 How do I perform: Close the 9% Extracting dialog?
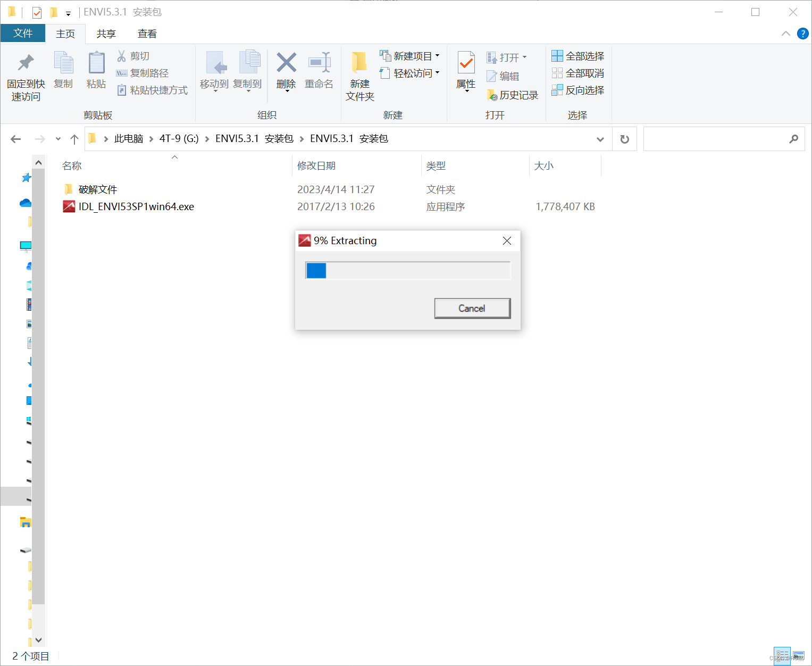[x=507, y=240]
